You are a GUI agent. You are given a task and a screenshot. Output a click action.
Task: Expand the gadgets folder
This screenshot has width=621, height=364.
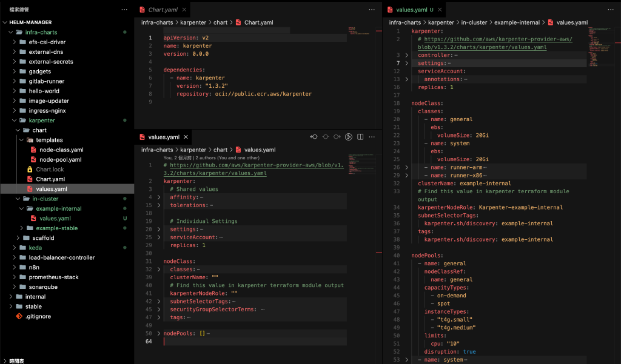15,71
